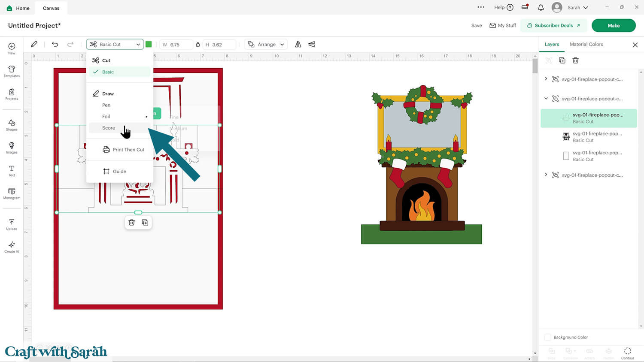Click the green color swatch in toolbar
This screenshot has width=644, height=362.
pyautogui.click(x=149, y=45)
